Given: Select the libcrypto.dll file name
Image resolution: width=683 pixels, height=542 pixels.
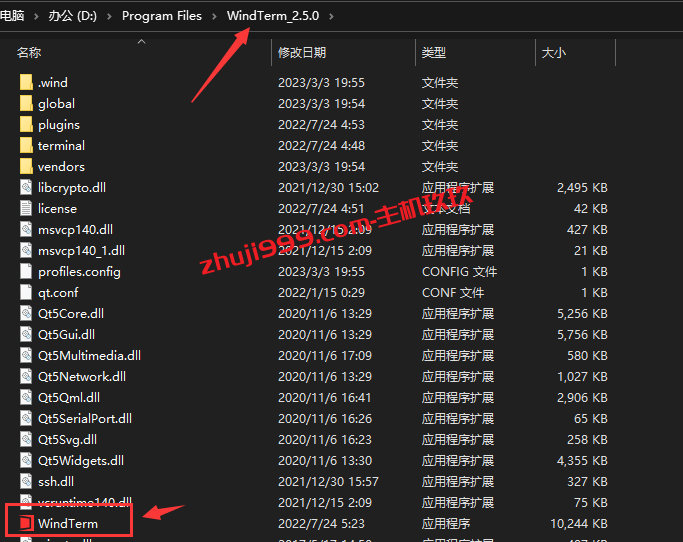Looking at the screenshot, I should pyautogui.click(x=72, y=187).
